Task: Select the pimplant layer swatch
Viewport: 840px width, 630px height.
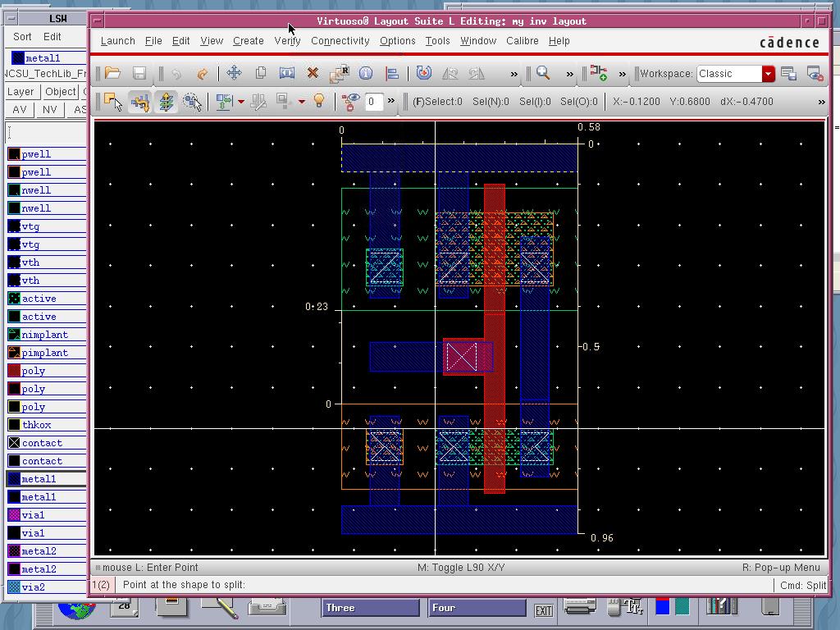Action: [15, 353]
